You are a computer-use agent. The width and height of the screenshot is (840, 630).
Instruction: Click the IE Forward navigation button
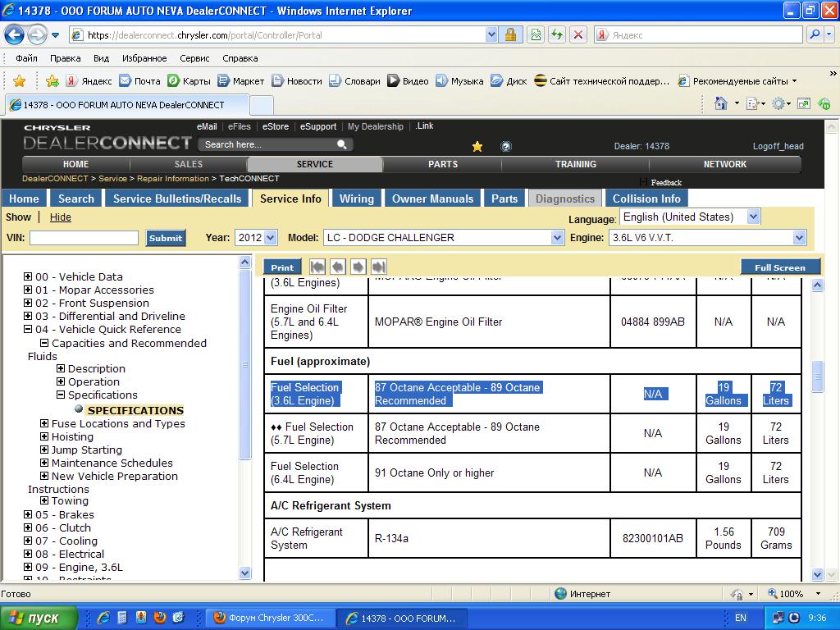coord(36,35)
